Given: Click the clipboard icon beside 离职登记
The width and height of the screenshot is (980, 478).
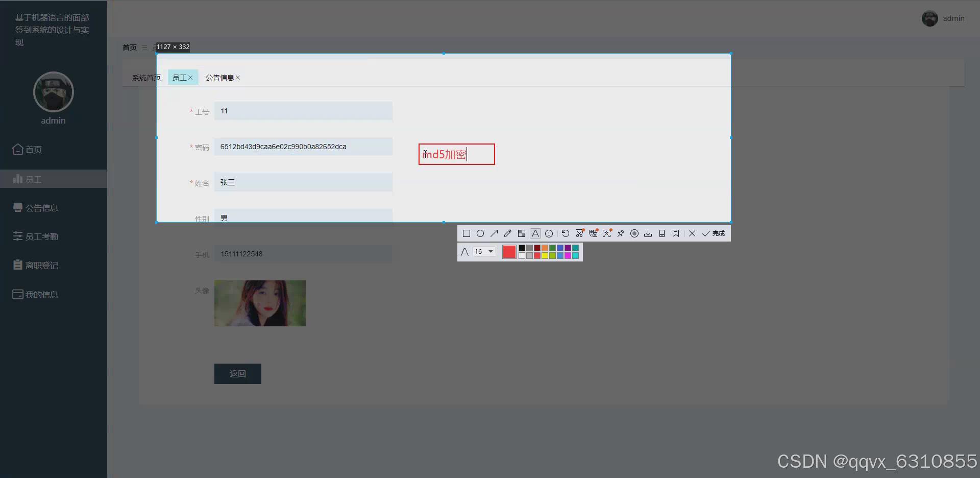Looking at the screenshot, I should 18,265.
